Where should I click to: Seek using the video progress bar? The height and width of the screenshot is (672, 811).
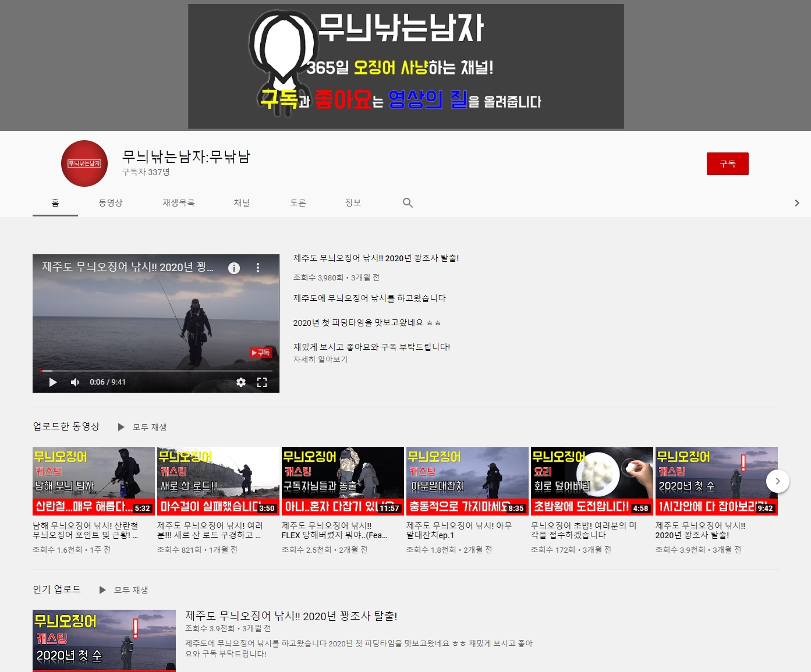(x=155, y=371)
